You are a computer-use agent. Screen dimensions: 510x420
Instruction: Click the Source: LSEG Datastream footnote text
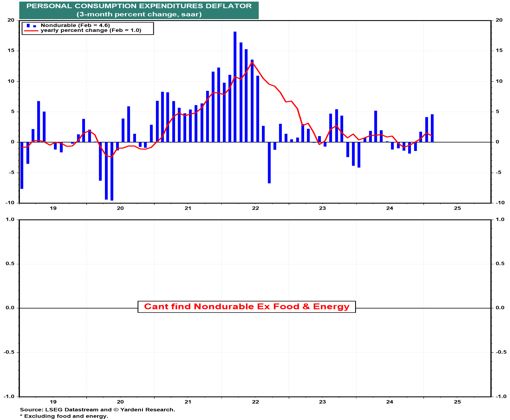pos(97,410)
